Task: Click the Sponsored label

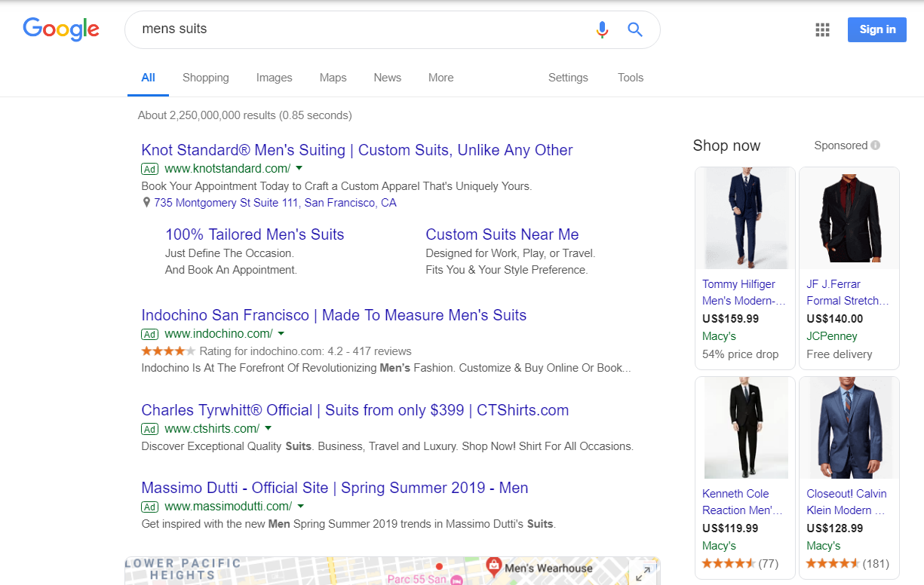Action: click(x=841, y=145)
